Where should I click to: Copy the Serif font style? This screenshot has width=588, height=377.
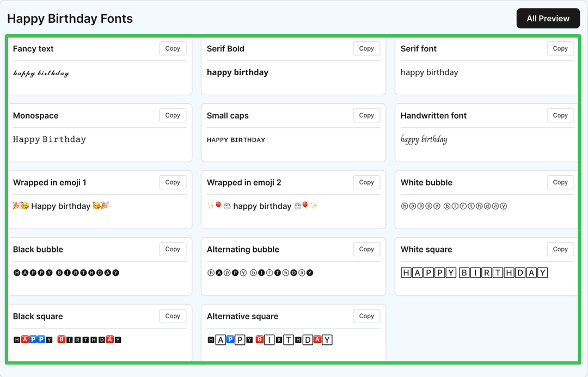[x=560, y=48]
